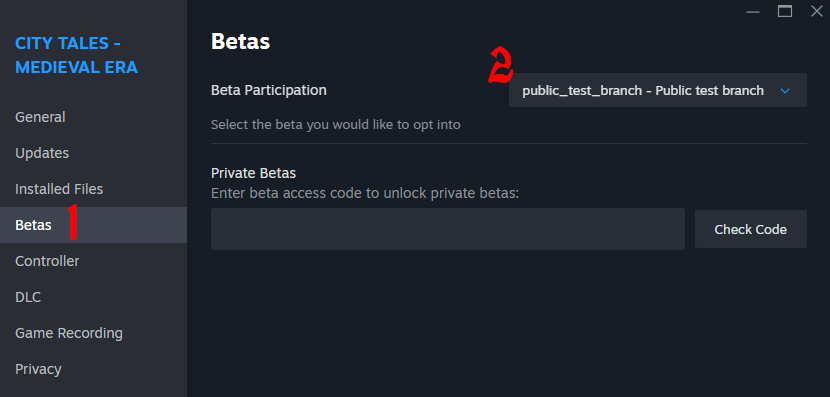Viewport: 830px width, 397px height.
Task: Go to the Updates section
Action: tap(93, 153)
